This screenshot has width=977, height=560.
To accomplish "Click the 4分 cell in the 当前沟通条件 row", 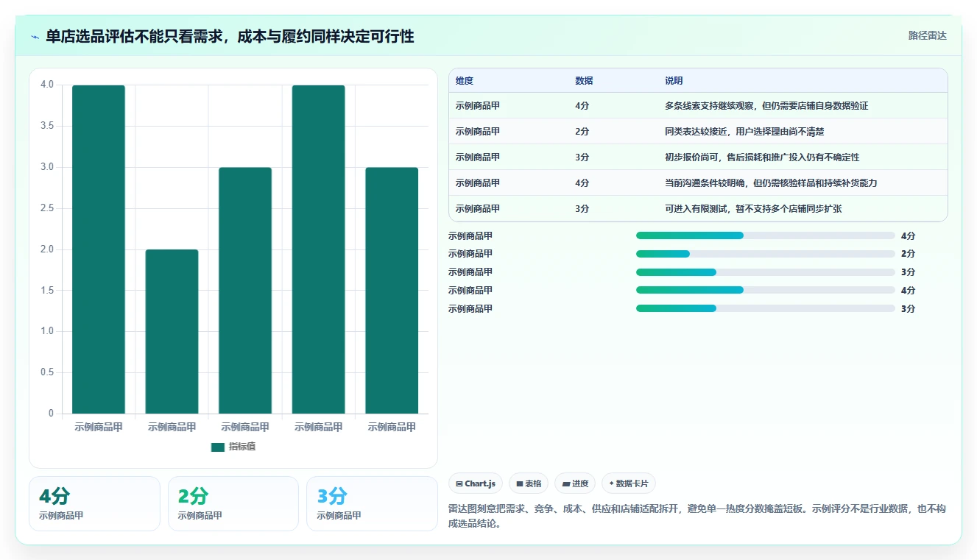I will pyautogui.click(x=582, y=183).
